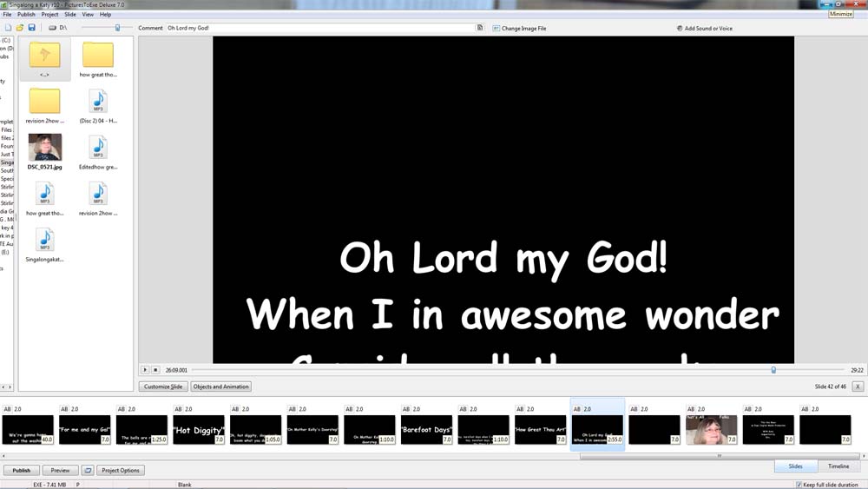This screenshot has width=868, height=489.
Task: Click the icon right of Comment field
Action: point(479,28)
